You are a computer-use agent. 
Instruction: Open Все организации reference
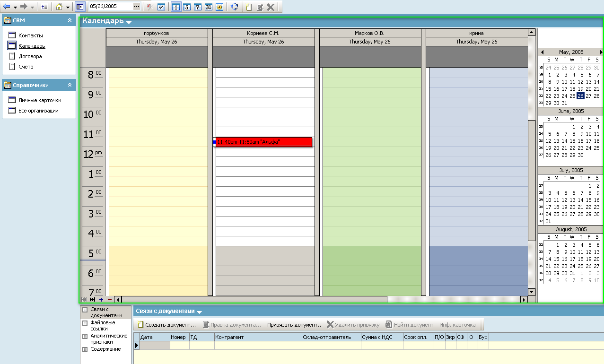[x=38, y=111]
